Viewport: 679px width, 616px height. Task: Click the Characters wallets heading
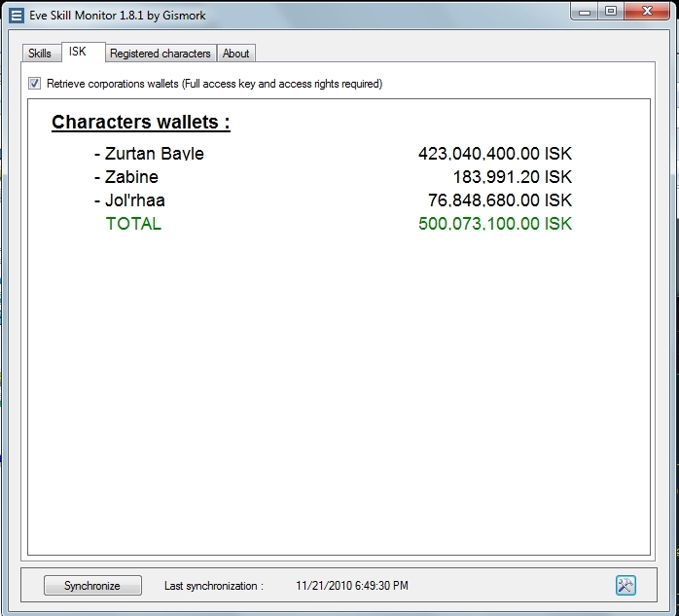tap(141, 123)
